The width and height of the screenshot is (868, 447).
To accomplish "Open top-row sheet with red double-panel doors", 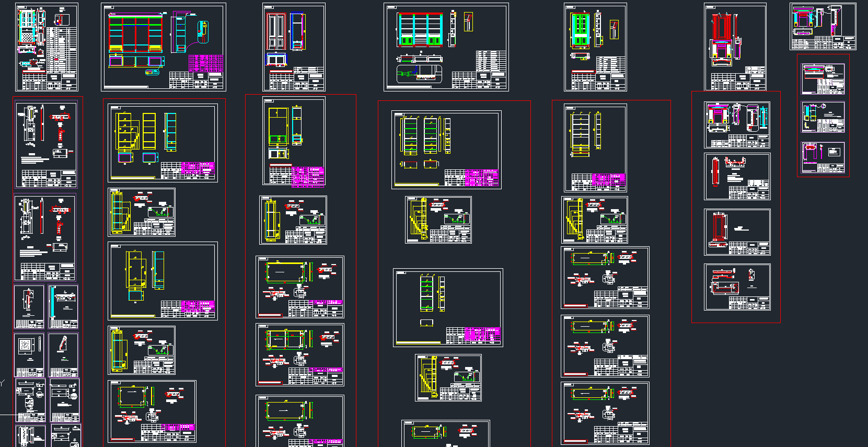I will click(x=294, y=47).
